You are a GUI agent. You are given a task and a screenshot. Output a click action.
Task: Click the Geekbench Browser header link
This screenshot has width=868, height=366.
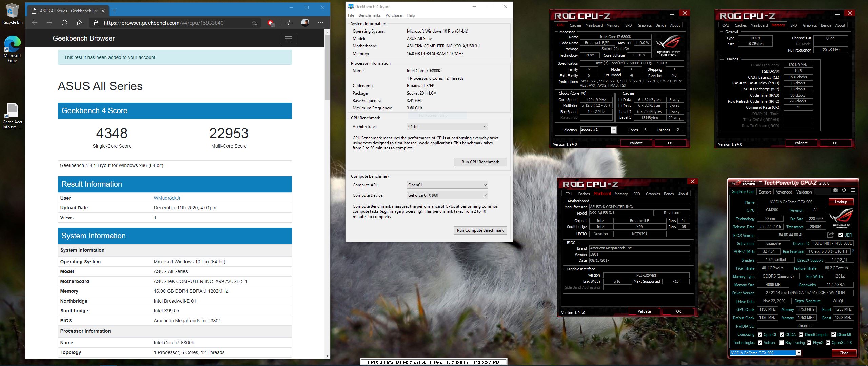(84, 38)
